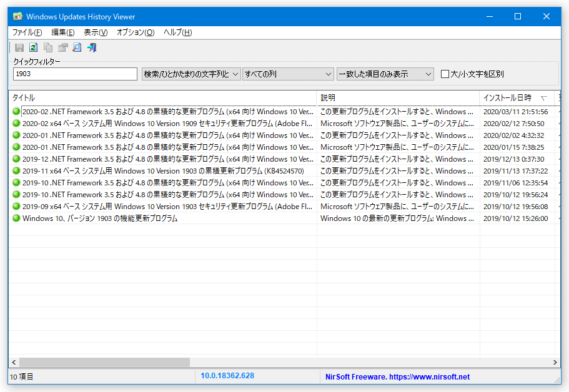
Task: Click the install date 2019/10/12 15:26:00
Action: pyautogui.click(x=516, y=218)
